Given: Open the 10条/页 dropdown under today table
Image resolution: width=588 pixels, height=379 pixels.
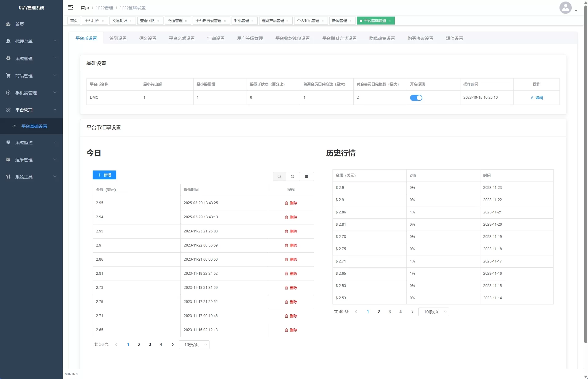Looking at the screenshot, I should [x=194, y=345].
